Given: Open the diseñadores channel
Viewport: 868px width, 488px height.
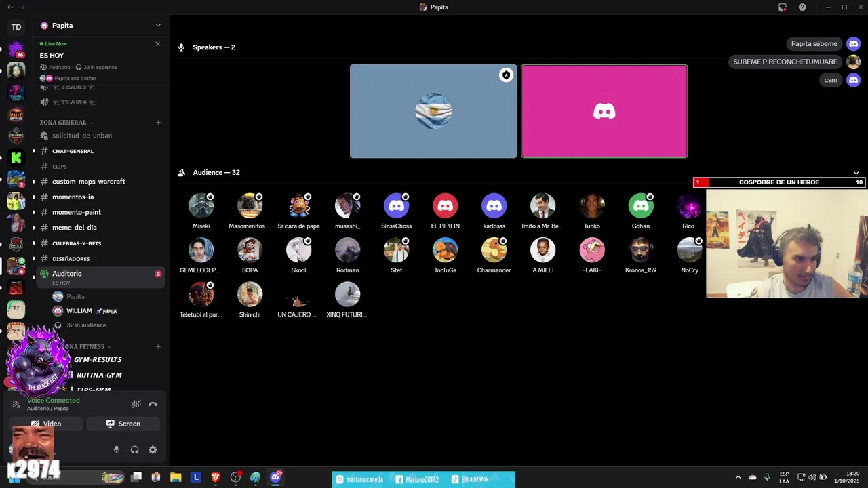Looking at the screenshot, I should [x=100, y=259].
